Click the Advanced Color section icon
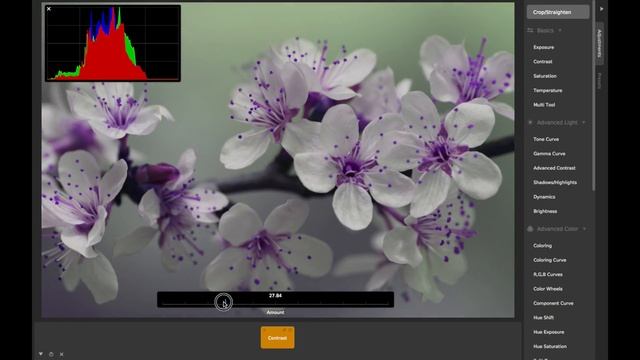640x360 pixels. point(530,229)
